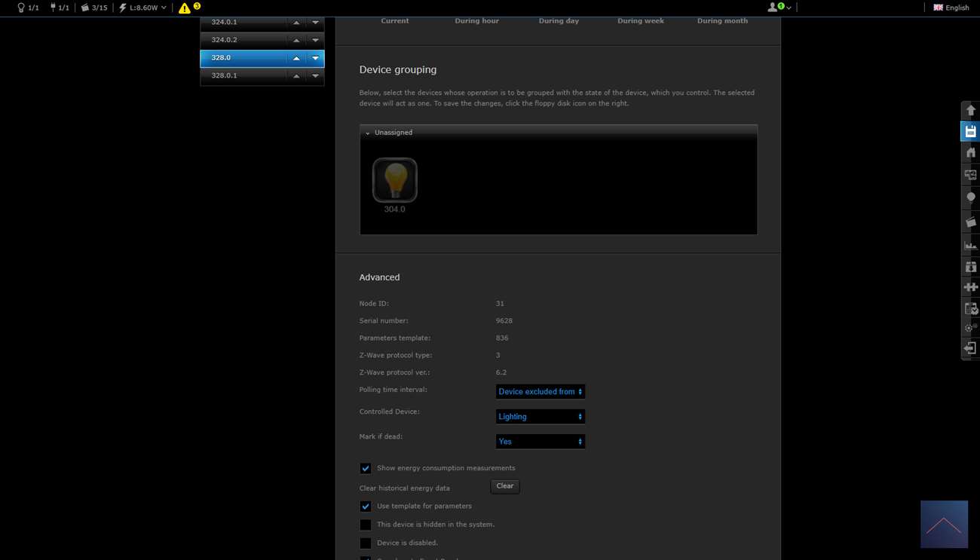Toggle Show energy consumption measurements checkbox
The image size is (980, 560).
(366, 469)
